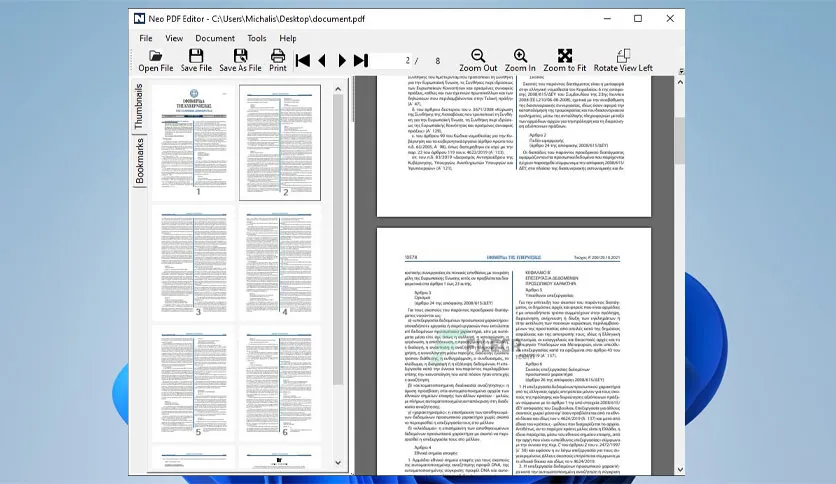Close the Neo PDF Editor window

pyautogui.click(x=670, y=19)
